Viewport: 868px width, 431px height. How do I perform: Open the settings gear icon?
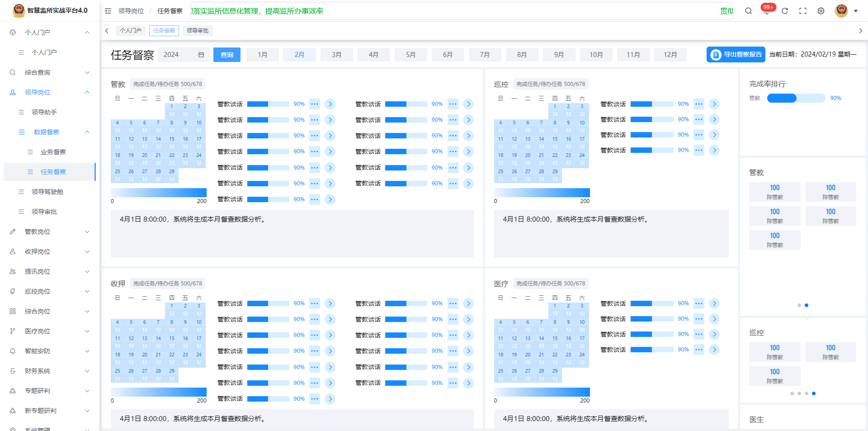[x=821, y=11]
